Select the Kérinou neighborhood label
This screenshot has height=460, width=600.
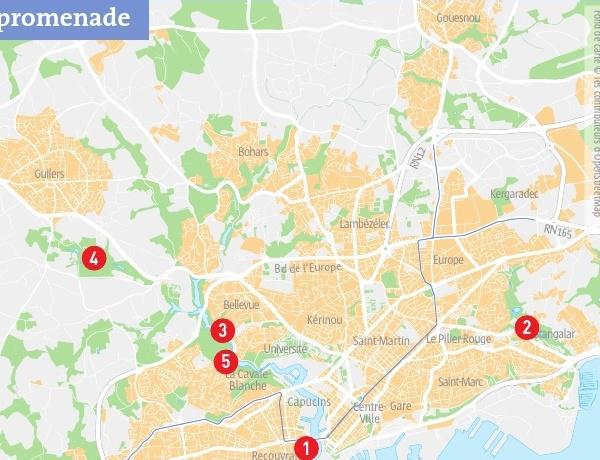coord(324,320)
